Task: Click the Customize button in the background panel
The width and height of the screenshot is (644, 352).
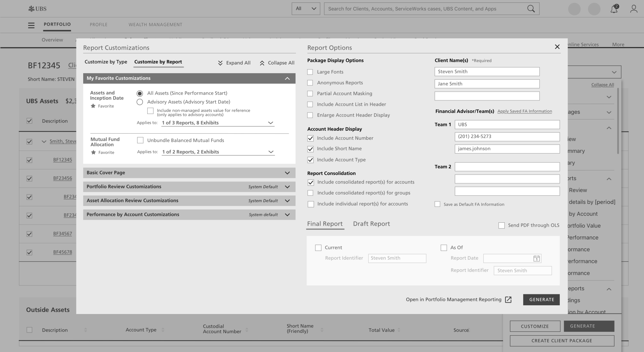Action: click(535, 326)
